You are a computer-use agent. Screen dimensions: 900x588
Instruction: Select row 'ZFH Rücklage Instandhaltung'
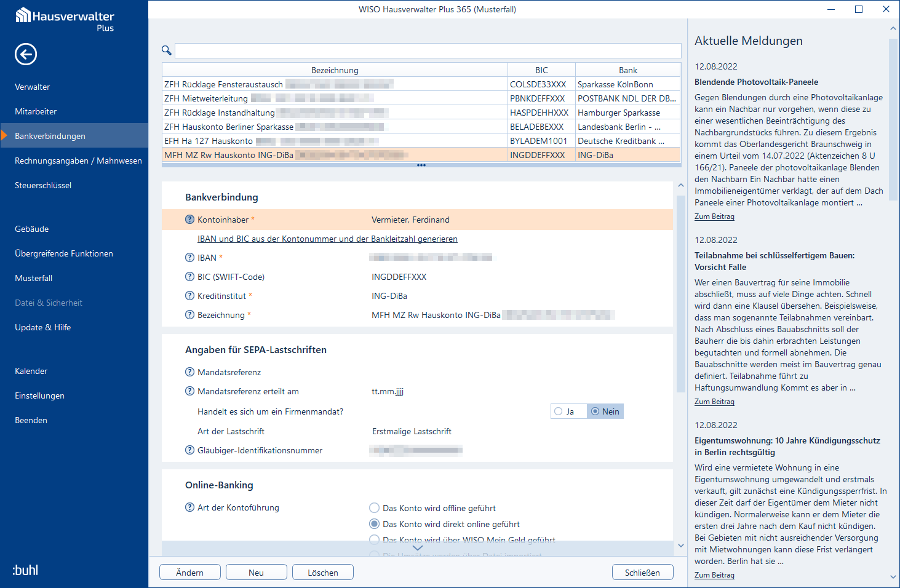(421, 113)
